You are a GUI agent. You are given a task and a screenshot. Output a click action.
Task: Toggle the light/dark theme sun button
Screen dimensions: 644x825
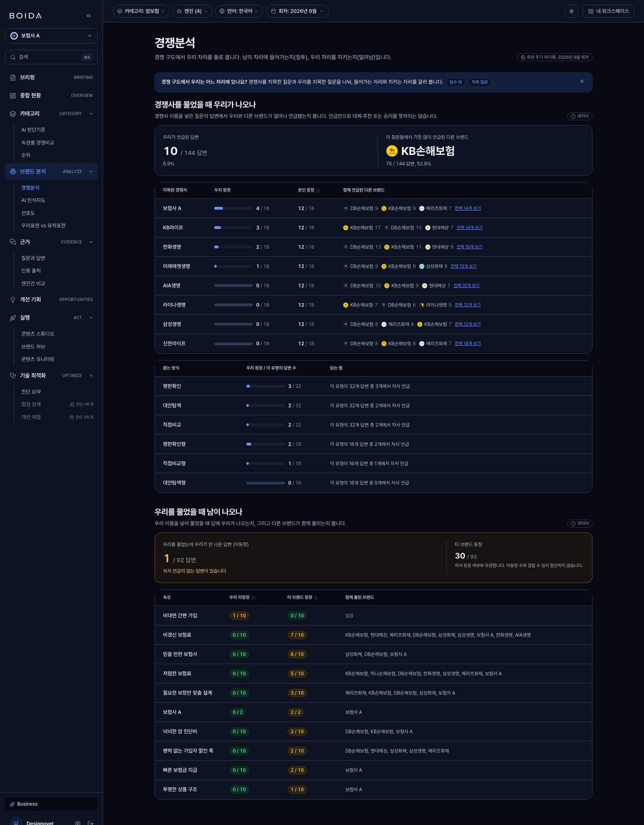tap(572, 11)
